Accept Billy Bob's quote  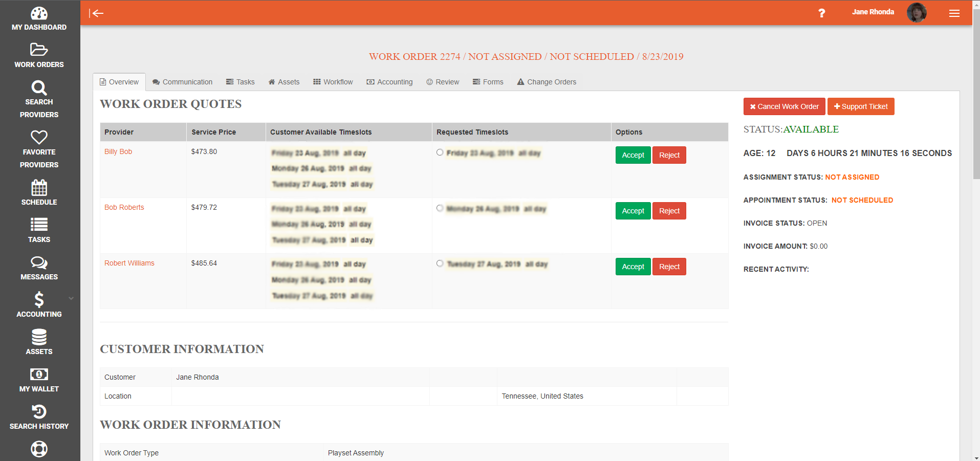633,155
